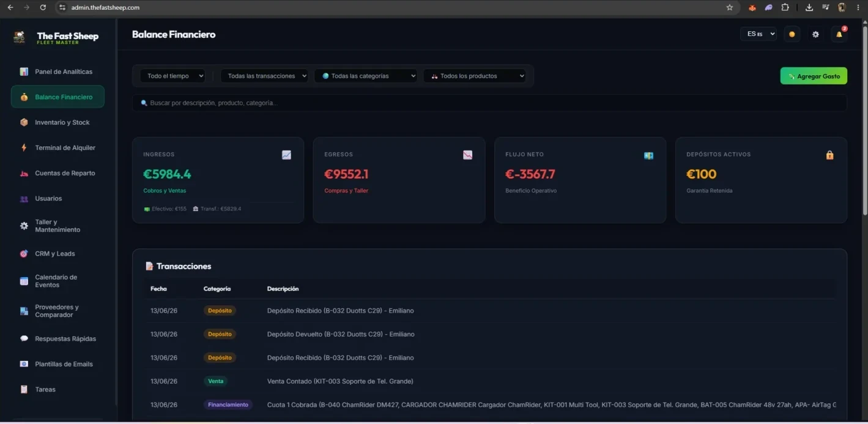Screen dimensions: 868x424
Task: Click the browser address bar URL
Action: pos(105,7)
